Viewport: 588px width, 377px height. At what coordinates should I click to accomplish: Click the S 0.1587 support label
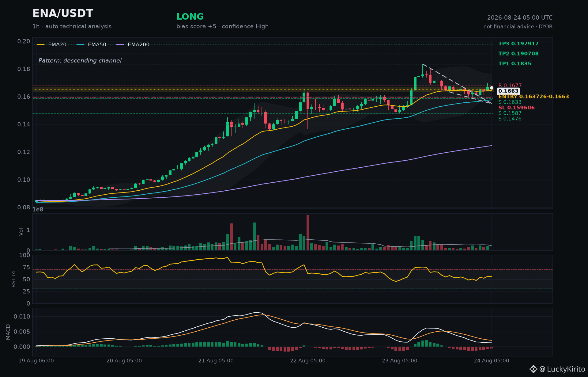point(510,113)
